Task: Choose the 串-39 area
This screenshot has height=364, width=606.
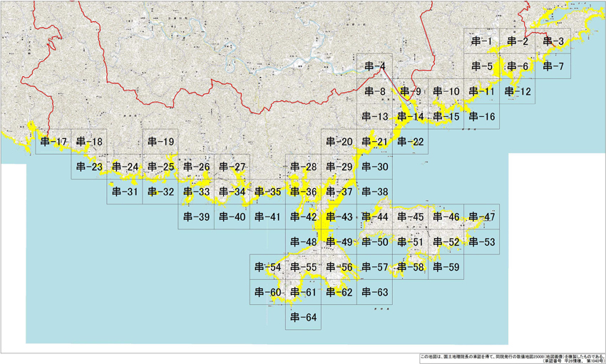Action: (x=196, y=217)
